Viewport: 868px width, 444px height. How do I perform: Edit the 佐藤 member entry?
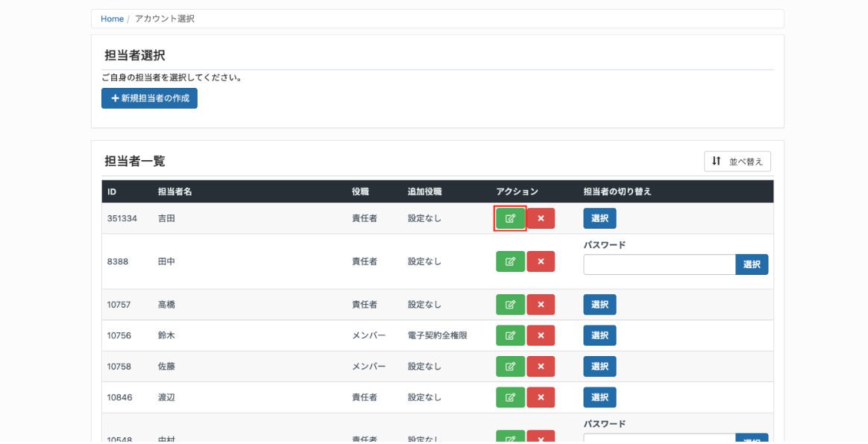tap(510, 367)
